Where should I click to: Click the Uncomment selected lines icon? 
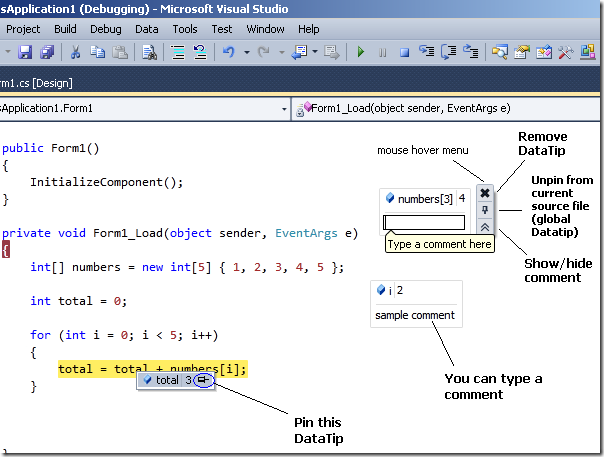click(200, 52)
